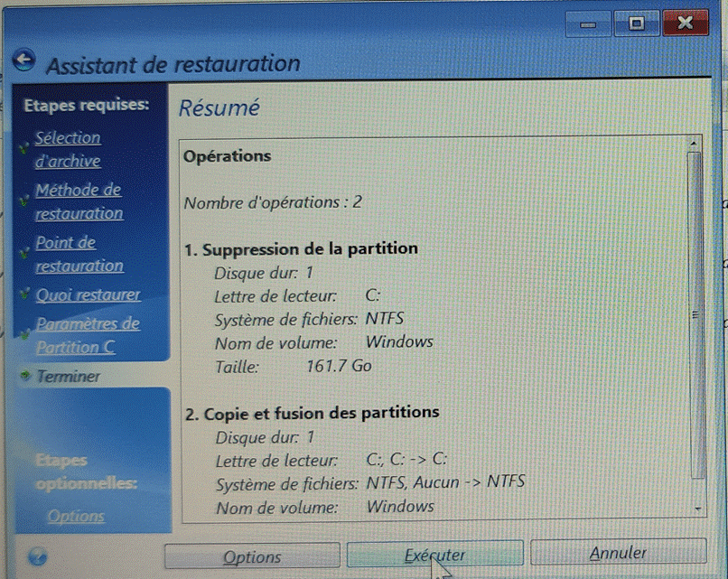
Task: Click 'NTFS, Aucun -> NTFS' file system value
Action: click(x=445, y=482)
